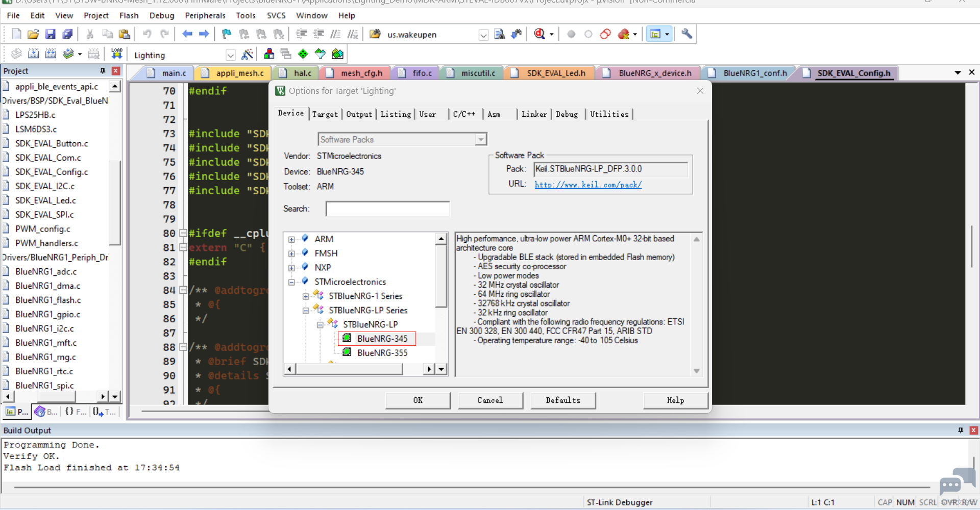The image size is (980, 510).
Task: Click the Help button in Options dialog
Action: tap(676, 400)
